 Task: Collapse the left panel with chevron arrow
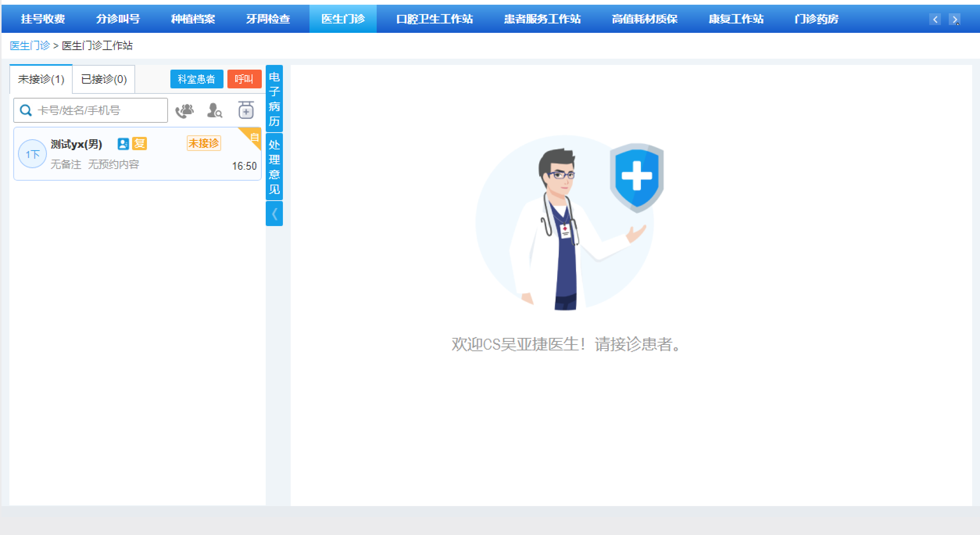(274, 214)
